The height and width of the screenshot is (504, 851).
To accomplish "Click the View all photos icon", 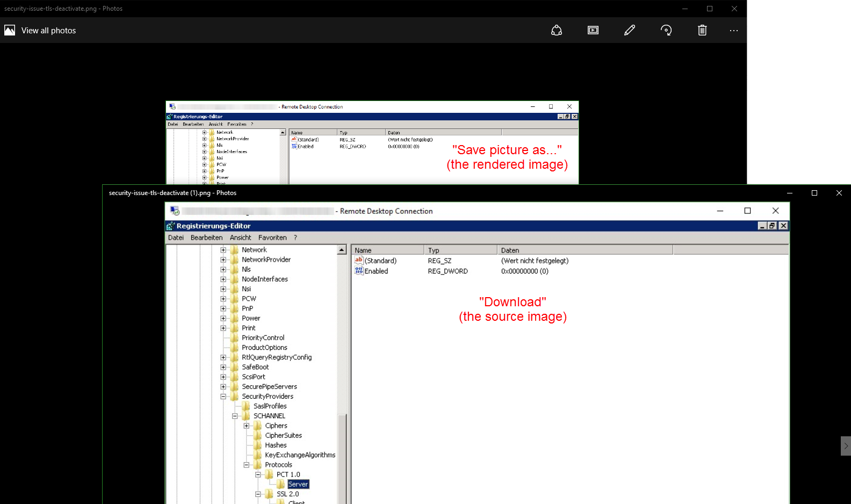I will pyautogui.click(x=10, y=31).
